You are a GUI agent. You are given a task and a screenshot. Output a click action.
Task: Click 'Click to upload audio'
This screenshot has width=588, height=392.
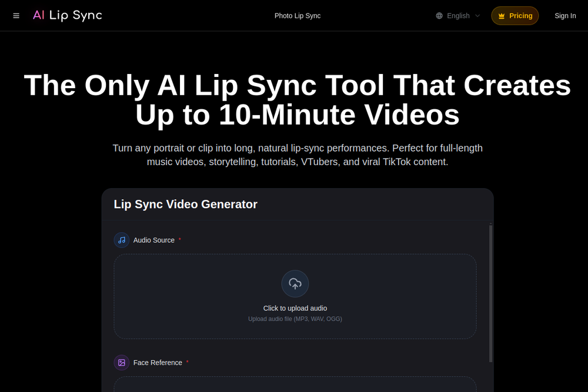(295, 308)
